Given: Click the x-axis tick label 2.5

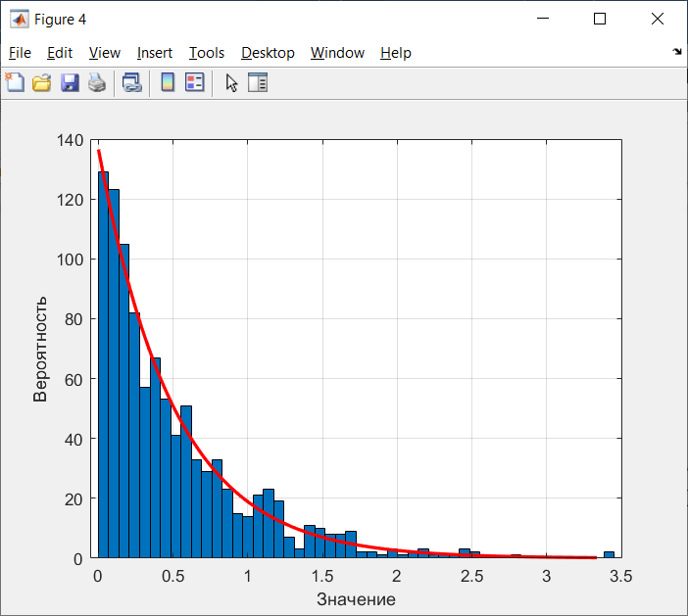Looking at the screenshot, I should [471, 576].
